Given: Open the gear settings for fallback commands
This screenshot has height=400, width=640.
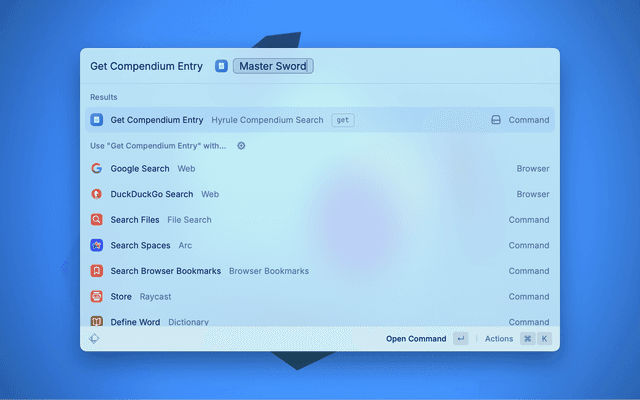Looking at the screenshot, I should pyautogui.click(x=241, y=145).
